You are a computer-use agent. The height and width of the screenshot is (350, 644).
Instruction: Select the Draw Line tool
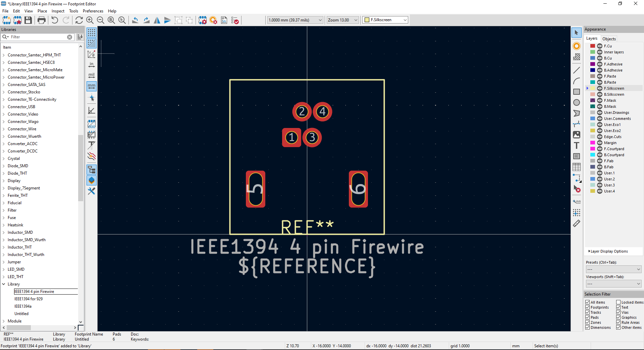coord(576,70)
